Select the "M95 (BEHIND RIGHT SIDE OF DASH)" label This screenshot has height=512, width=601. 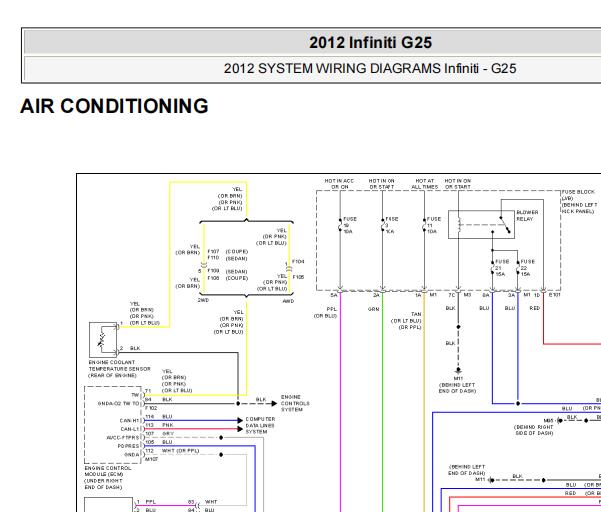coord(534,427)
